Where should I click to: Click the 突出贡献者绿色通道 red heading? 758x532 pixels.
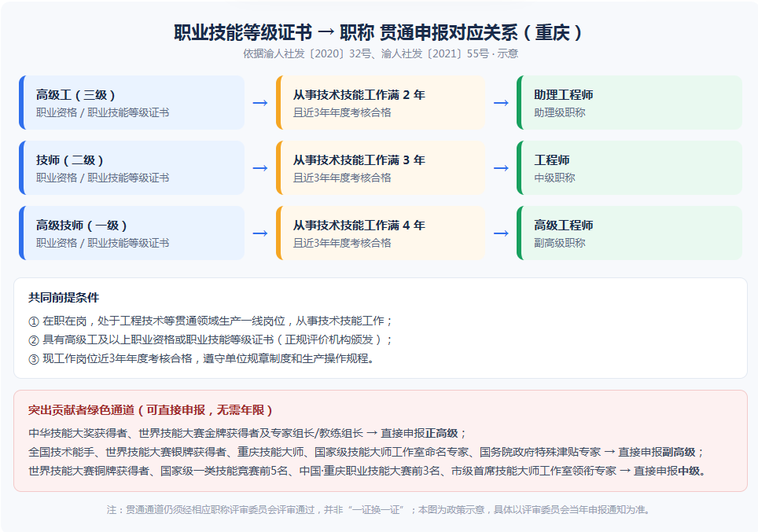pyautogui.click(x=81, y=410)
